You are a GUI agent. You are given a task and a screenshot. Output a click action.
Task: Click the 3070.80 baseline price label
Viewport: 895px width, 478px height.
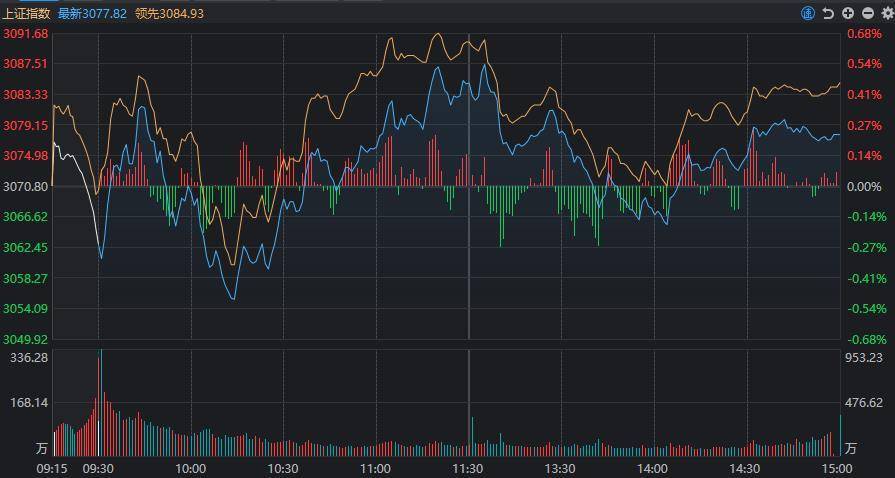[26, 187]
